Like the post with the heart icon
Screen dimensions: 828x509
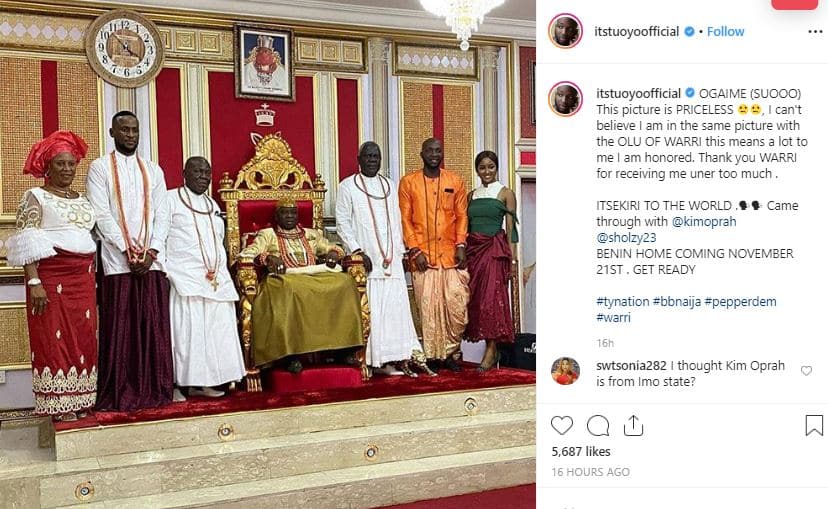(x=562, y=425)
